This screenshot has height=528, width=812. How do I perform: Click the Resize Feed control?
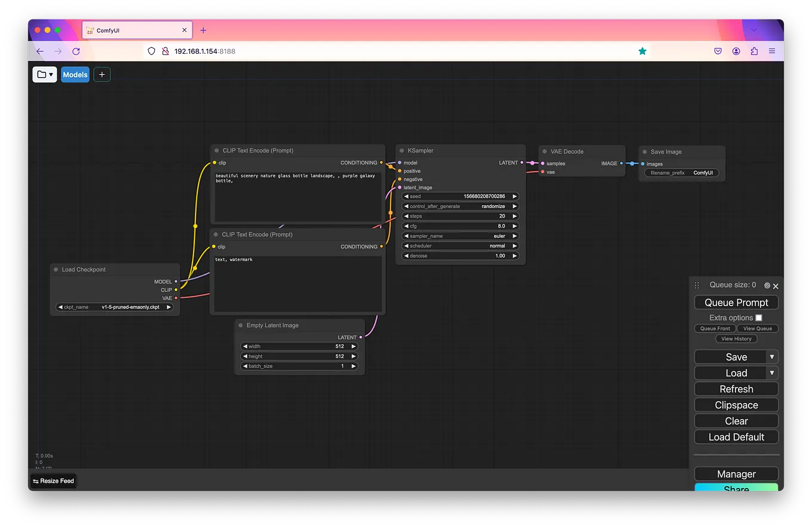point(53,481)
